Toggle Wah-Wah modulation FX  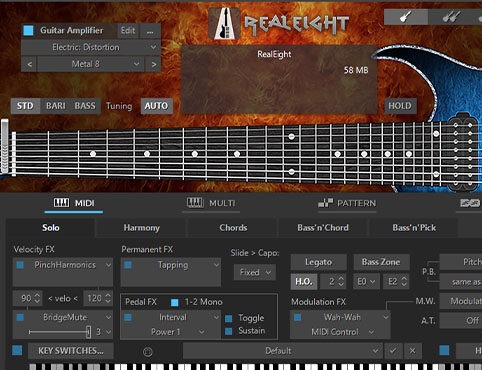(297, 317)
